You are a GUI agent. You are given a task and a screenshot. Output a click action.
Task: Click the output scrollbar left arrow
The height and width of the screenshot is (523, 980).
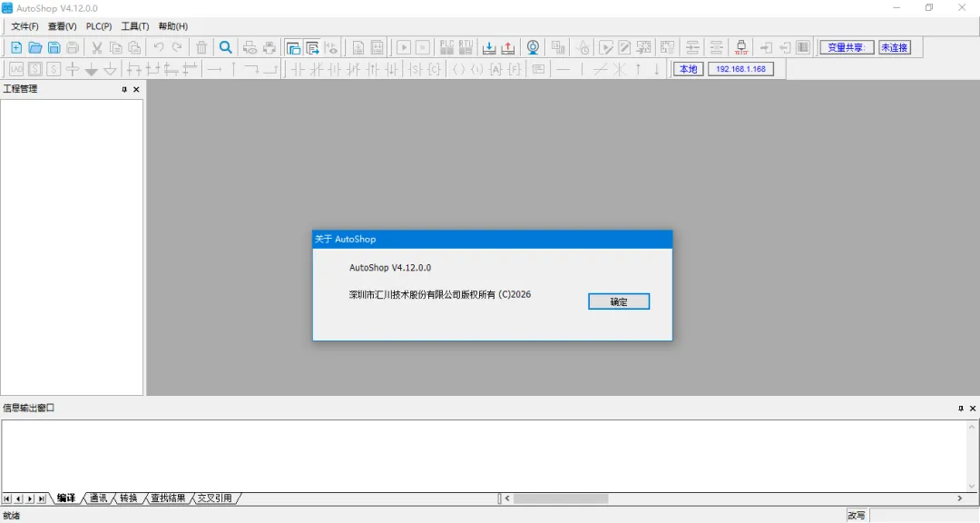(x=507, y=498)
